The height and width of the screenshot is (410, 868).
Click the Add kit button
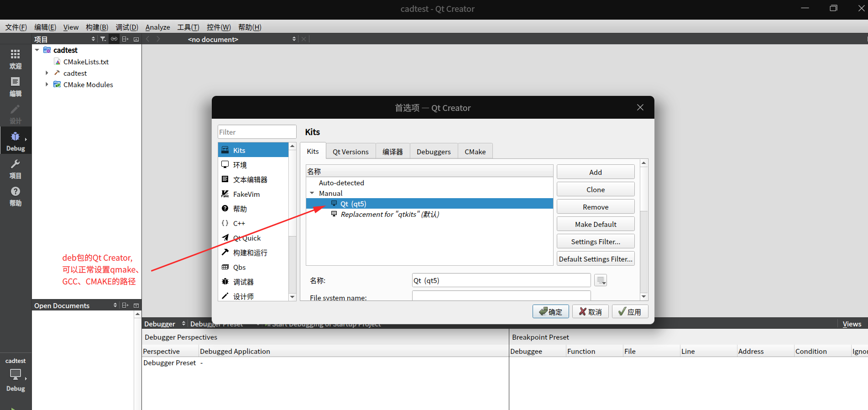pyautogui.click(x=596, y=172)
